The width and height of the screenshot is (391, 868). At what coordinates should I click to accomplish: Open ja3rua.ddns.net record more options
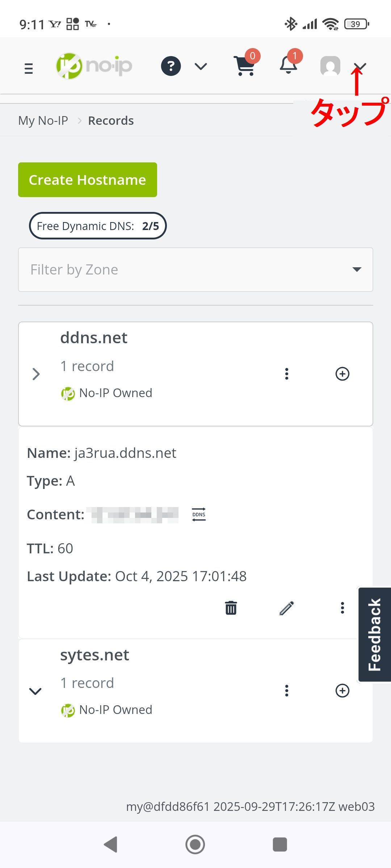(x=342, y=608)
